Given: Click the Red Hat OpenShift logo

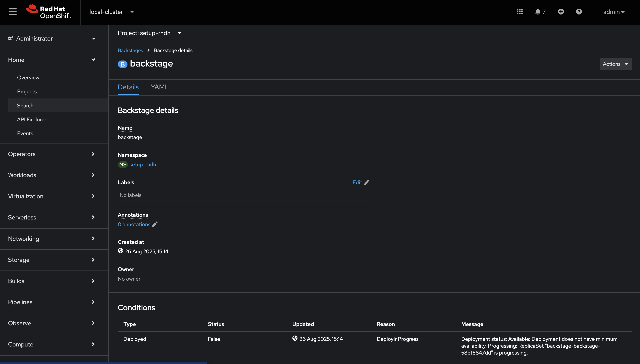Looking at the screenshot, I should click(49, 12).
